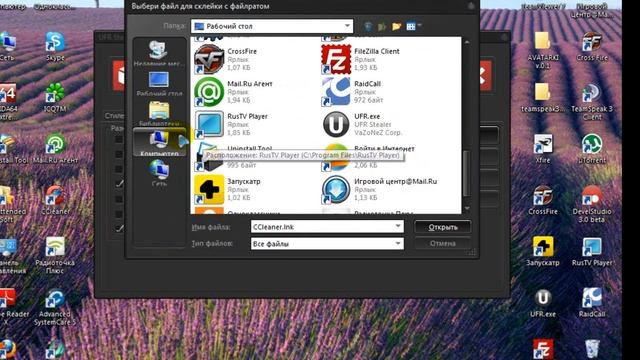Open Рабочий стол in dialog sidebar
The image size is (640, 360).
(159, 84)
